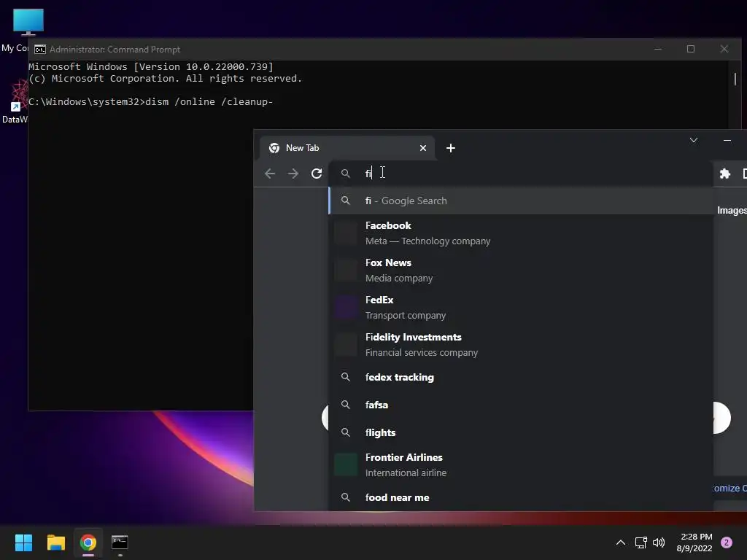This screenshot has height=560, width=747.
Task: Click the Facebook suggestion thumbnail
Action: click(345, 233)
